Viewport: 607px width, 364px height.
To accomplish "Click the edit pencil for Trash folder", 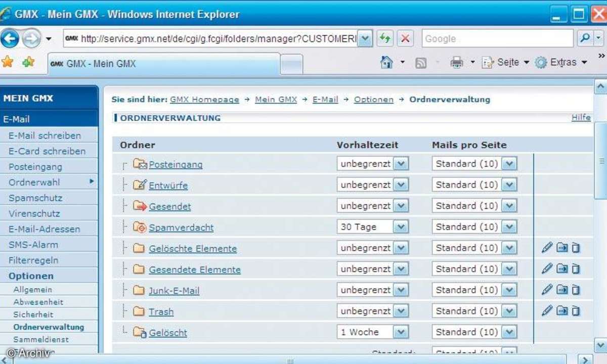I will click(x=547, y=310).
